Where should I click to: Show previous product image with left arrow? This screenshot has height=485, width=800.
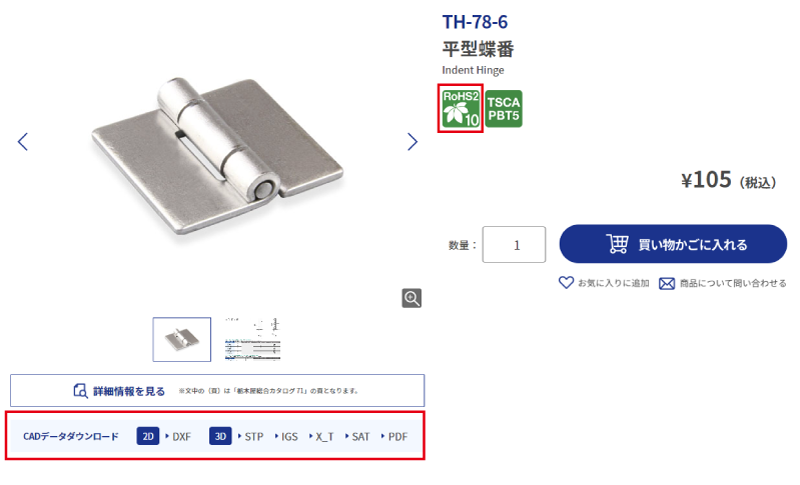click(x=23, y=141)
